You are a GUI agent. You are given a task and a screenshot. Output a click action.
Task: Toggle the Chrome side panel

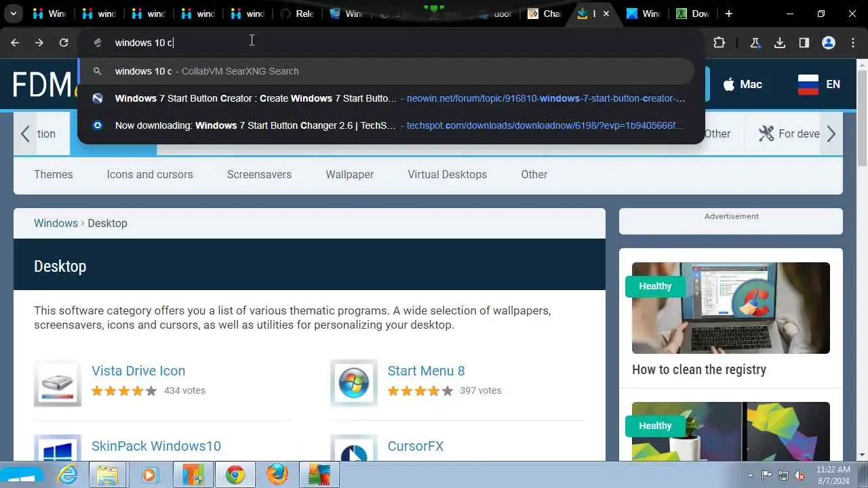click(804, 43)
